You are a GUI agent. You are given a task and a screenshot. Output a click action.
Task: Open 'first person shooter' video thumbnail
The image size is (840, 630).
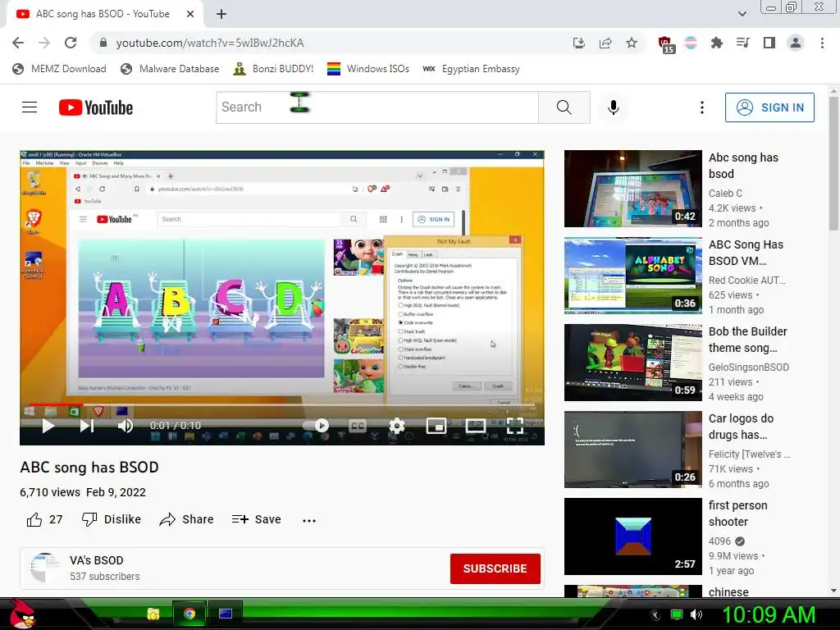632,536
